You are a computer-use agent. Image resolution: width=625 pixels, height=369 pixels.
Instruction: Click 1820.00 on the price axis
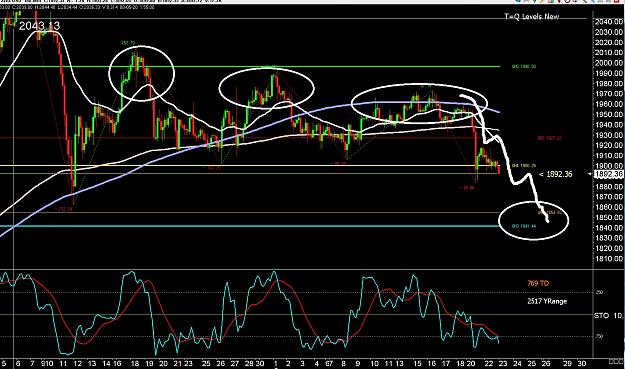tap(609, 248)
